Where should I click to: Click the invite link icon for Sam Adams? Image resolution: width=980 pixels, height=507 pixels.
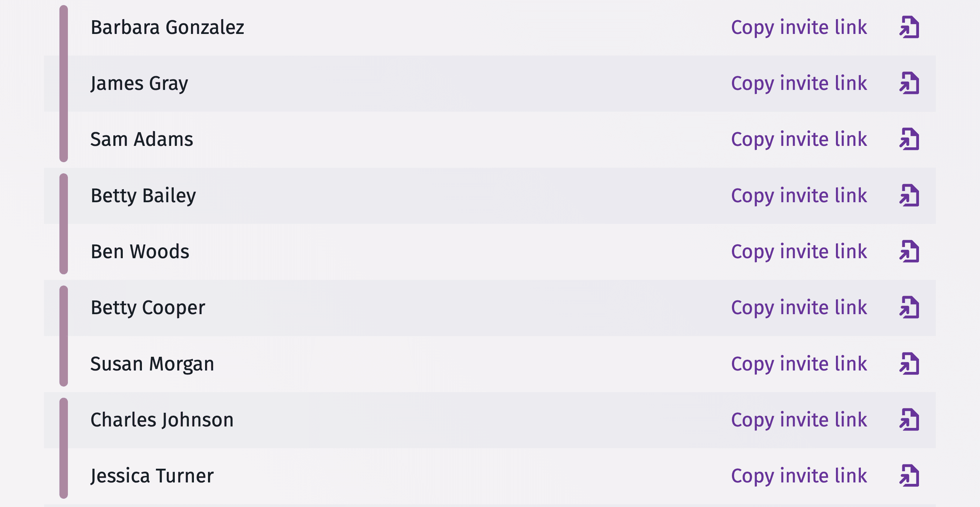pyautogui.click(x=911, y=138)
